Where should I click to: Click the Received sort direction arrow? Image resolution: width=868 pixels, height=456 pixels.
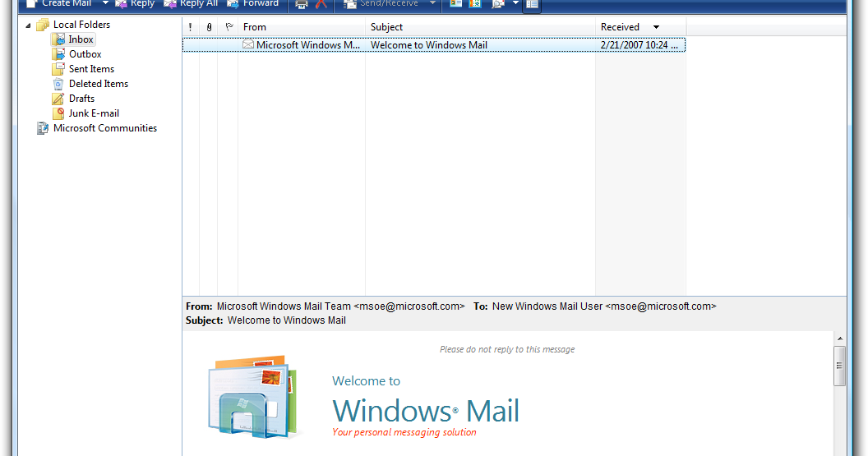[656, 27]
